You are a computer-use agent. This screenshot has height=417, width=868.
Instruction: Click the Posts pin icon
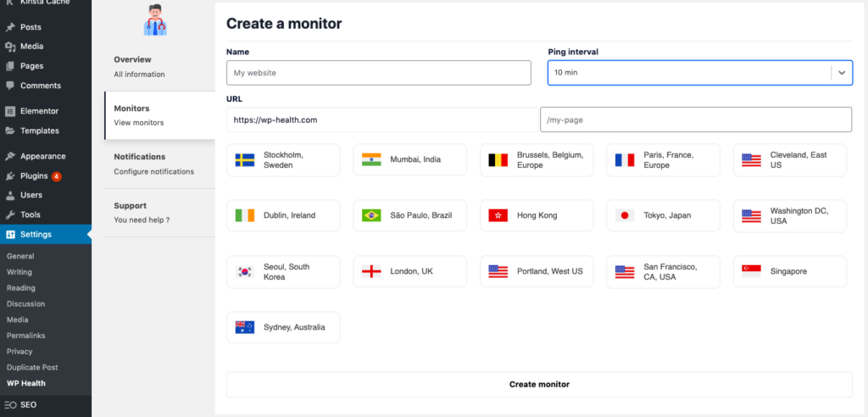coord(10,27)
